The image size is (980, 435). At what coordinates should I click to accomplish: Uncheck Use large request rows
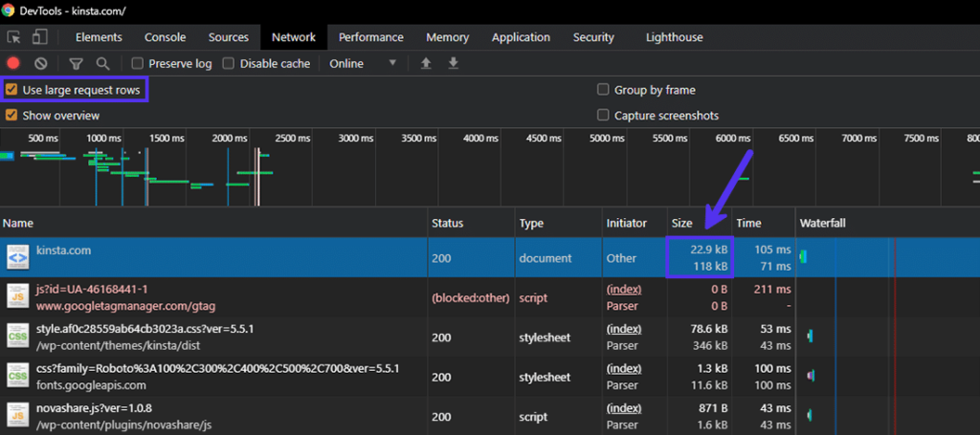click(11, 90)
